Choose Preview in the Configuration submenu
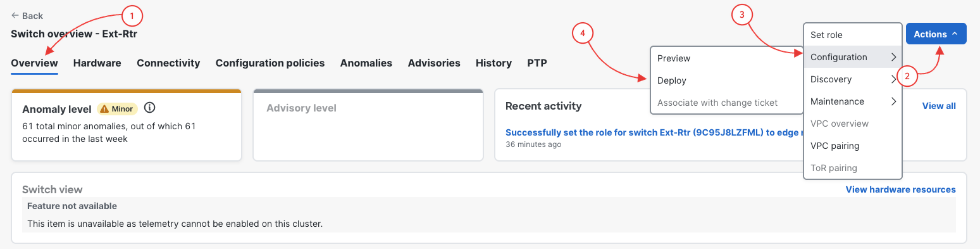 [x=726, y=58]
